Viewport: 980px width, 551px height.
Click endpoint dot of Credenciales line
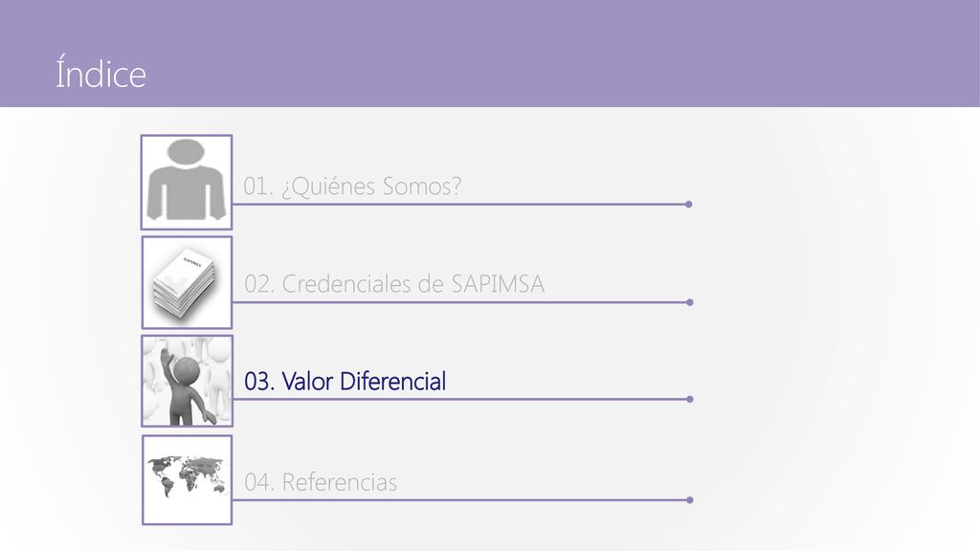coord(690,302)
